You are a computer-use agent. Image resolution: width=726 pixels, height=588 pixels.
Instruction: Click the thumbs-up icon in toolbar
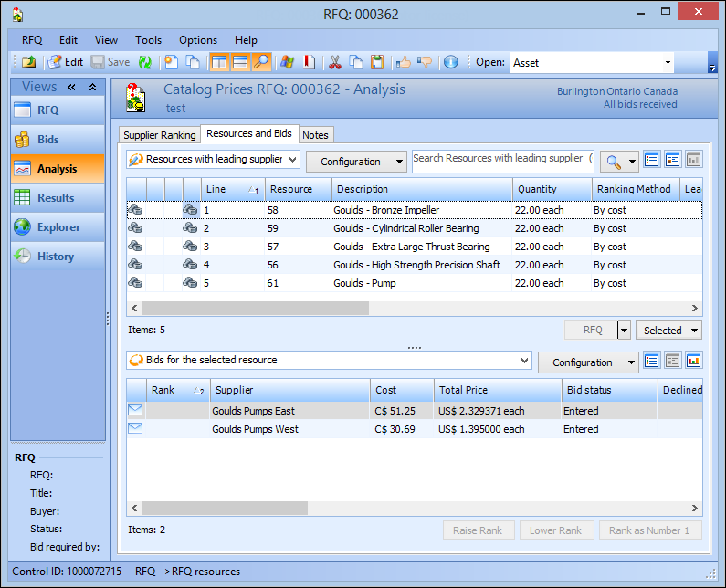pyautogui.click(x=403, y=62)
